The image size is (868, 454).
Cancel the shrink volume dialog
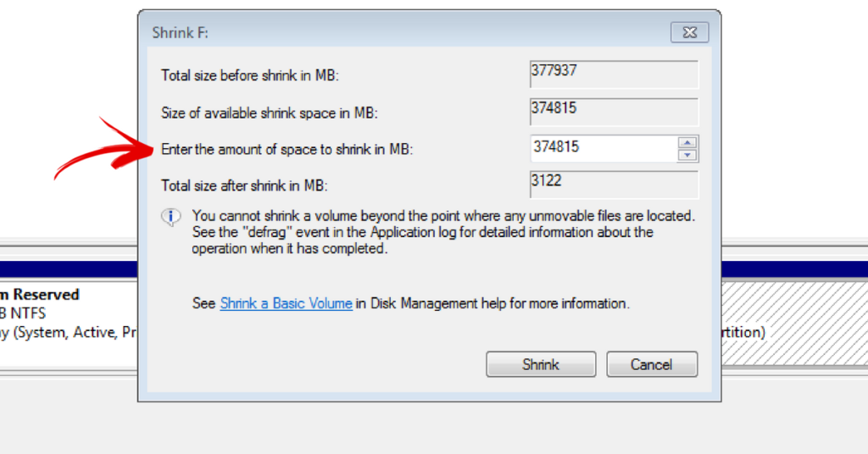tap(652, 364)
